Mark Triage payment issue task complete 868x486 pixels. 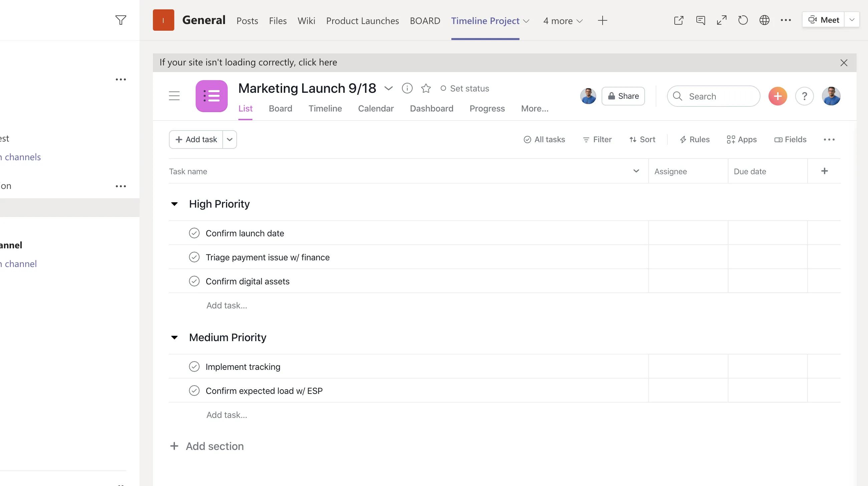[194, 257]
